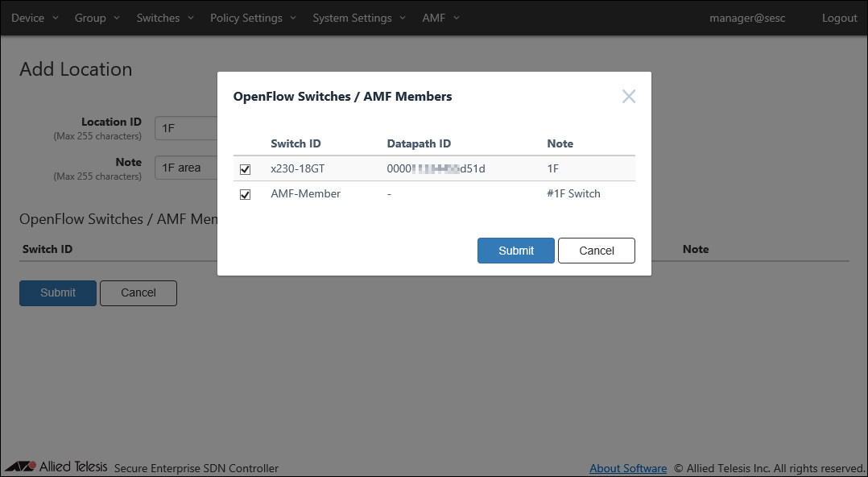Click the Allied Telesis logo in footer
The height and width of the screenshot is (477, 868).
[x=56, y=467]
